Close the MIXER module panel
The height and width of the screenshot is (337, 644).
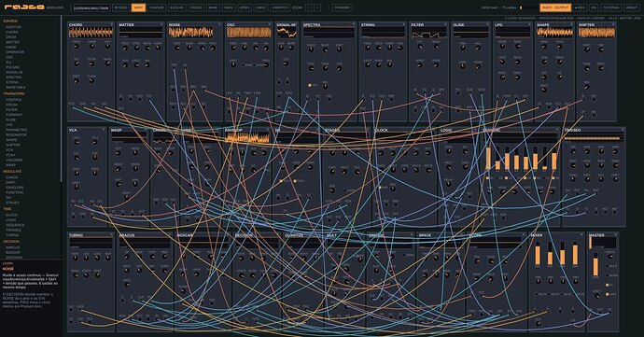pyautogui.click(x=581, y=235)
